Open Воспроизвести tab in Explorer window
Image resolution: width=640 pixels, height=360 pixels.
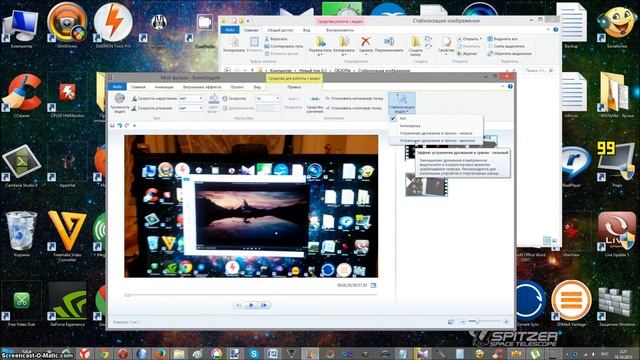click(340, 30)
